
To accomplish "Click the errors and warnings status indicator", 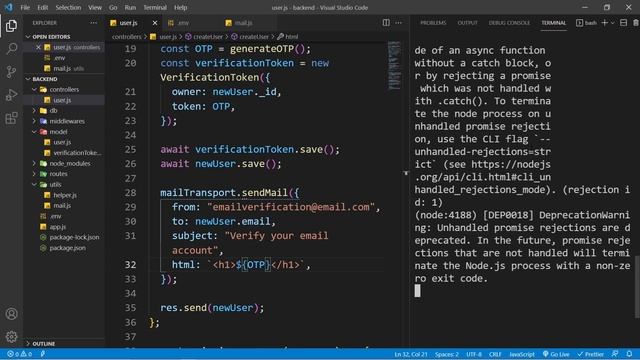I will tap(19, 354).
